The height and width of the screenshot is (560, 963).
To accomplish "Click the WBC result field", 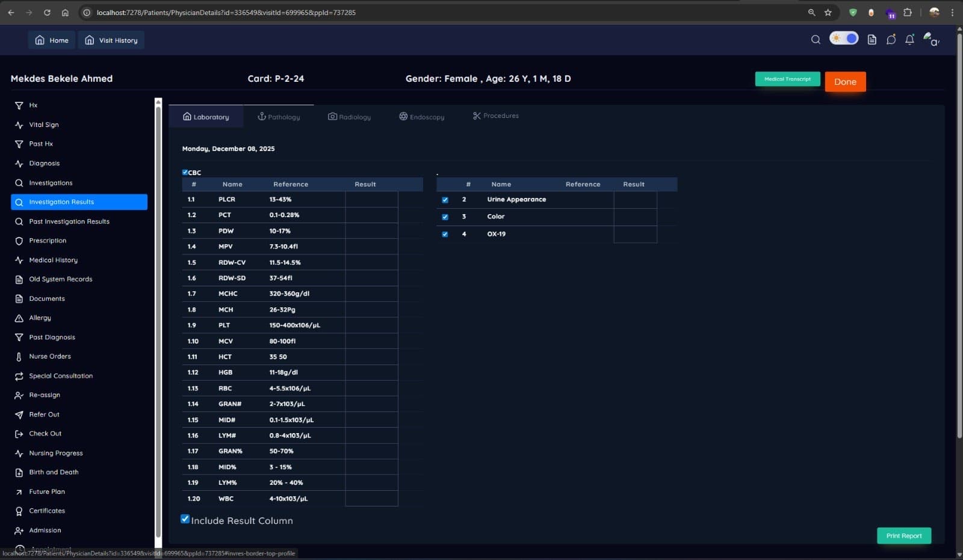I will (371, 499).
